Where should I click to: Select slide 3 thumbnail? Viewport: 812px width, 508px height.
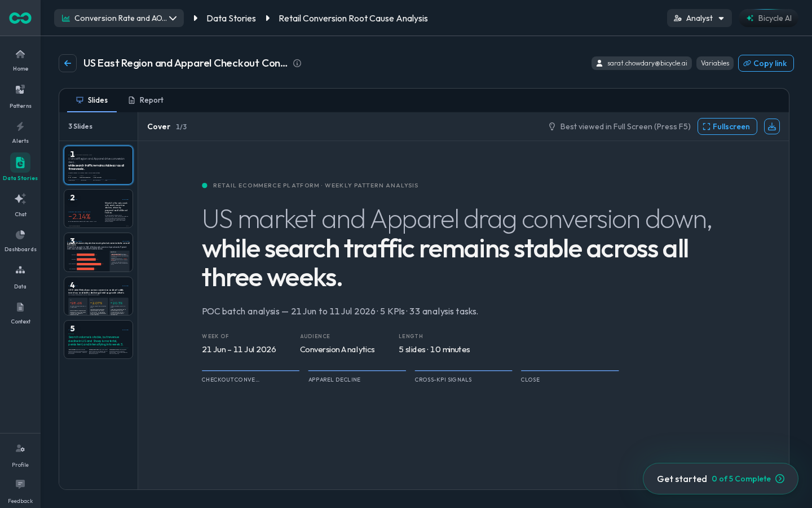coord(99,252)
